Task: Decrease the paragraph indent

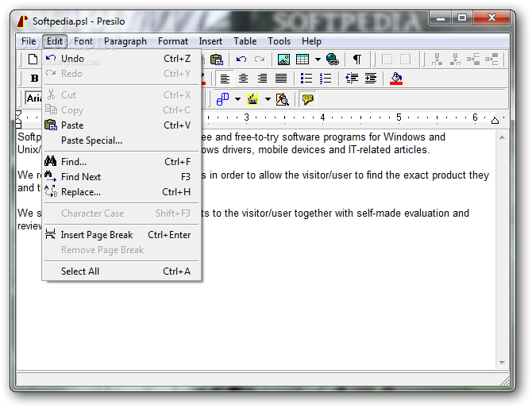Action: pyautogui.click(x=352, y=79)
